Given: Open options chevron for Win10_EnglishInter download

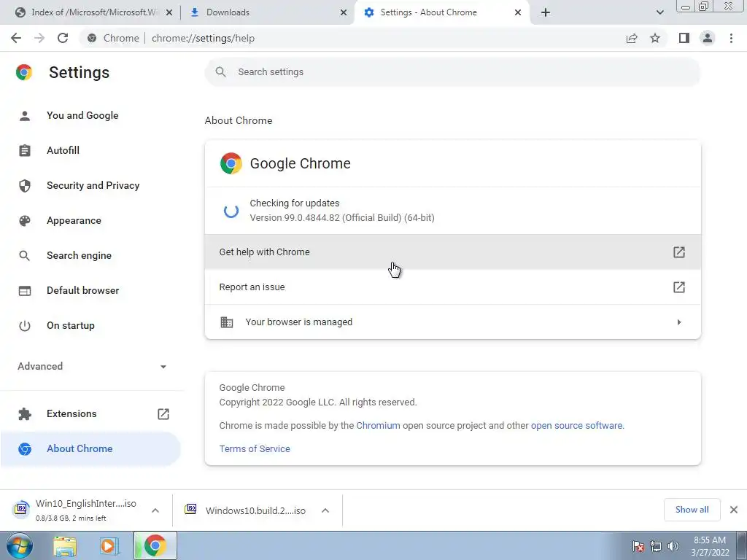Looking at the screenshot, I should coord(155,510).
